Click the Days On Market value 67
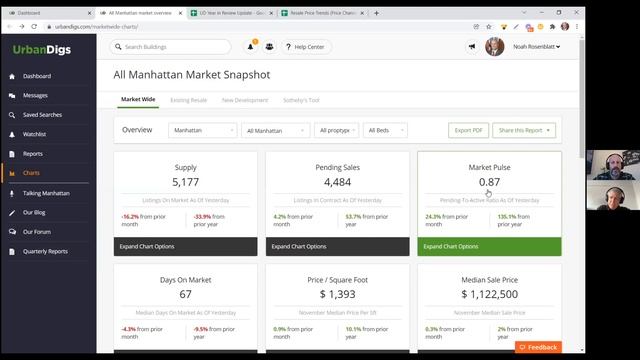This screenshot has height=360, width=640. tap(185, 294)
